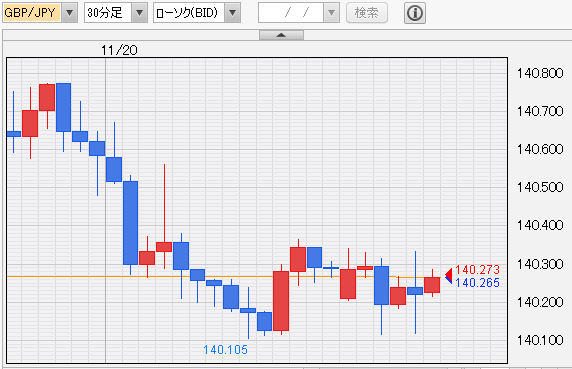572x369 pixels.
Task: Click the 140.700 price axis label
Action: click(x=540, y=111)
